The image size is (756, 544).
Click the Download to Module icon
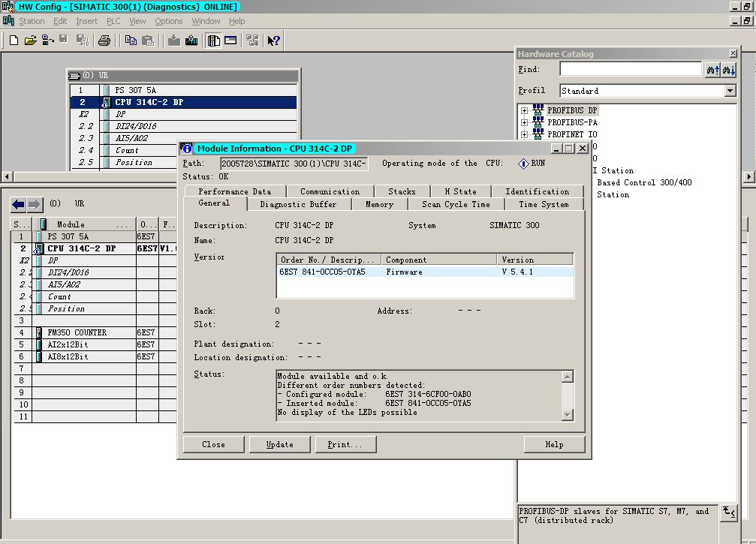coord(174,41)
